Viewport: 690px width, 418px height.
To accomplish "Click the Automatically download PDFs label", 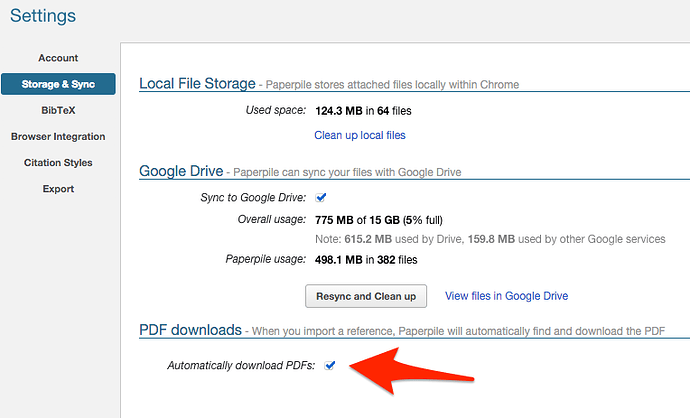I will pyautogui.click(x=241, y=366).
